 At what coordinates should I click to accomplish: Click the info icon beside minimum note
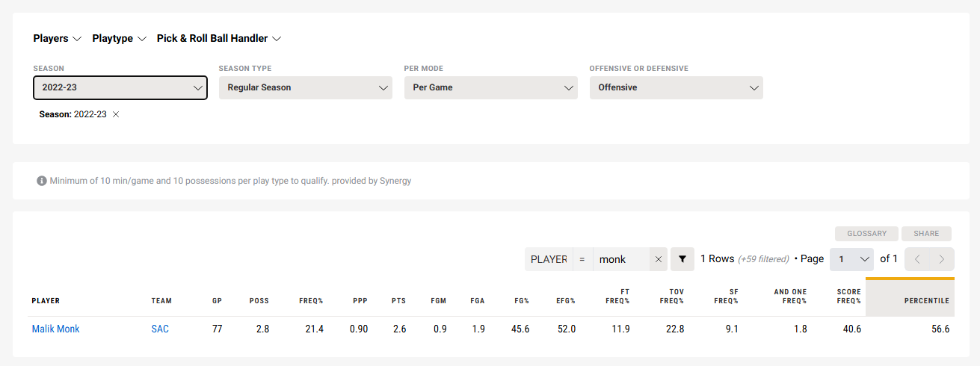click(x=42, y=181)
